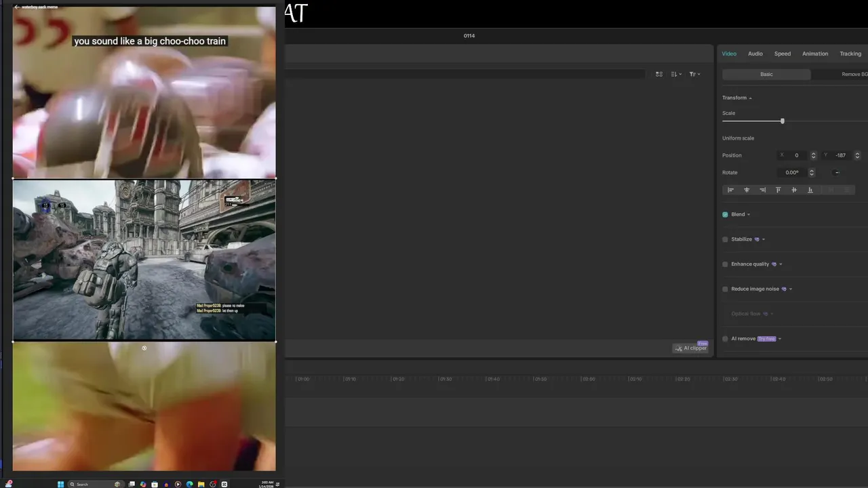
Task: Expand the Blend options arrow
Action: coord(749,215)
